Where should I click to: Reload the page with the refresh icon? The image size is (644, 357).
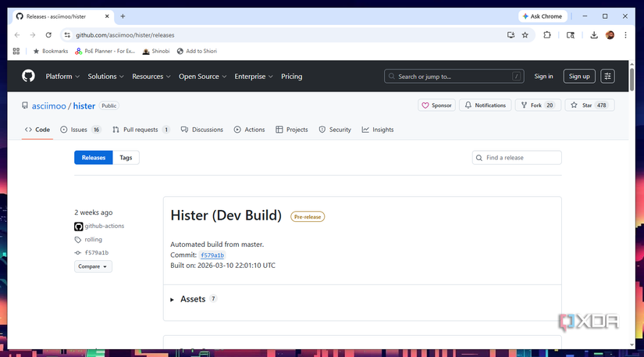(x=48, y=35)
